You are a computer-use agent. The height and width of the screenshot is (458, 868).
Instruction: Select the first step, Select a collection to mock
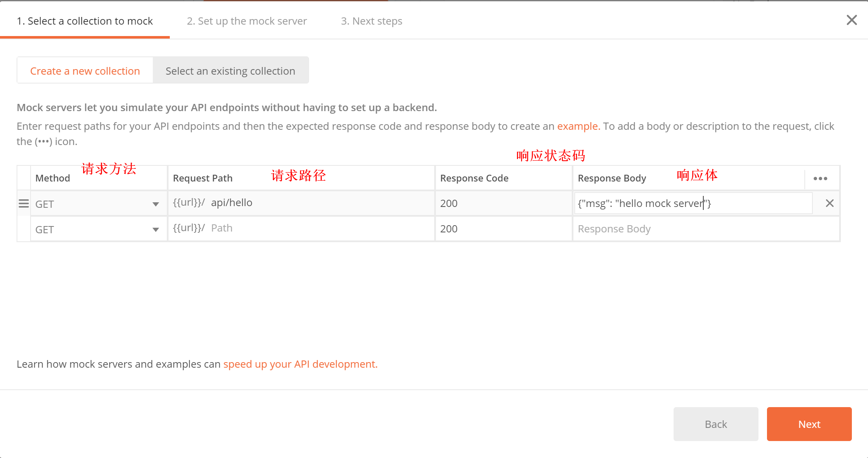[85, 21]
